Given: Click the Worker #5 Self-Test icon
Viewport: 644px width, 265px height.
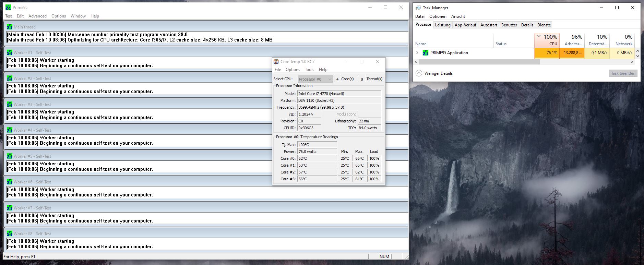Looking at the screenshot, I should click(10, 156).
